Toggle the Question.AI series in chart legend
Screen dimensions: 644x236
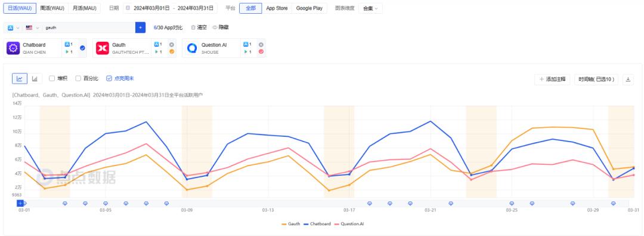349,224
